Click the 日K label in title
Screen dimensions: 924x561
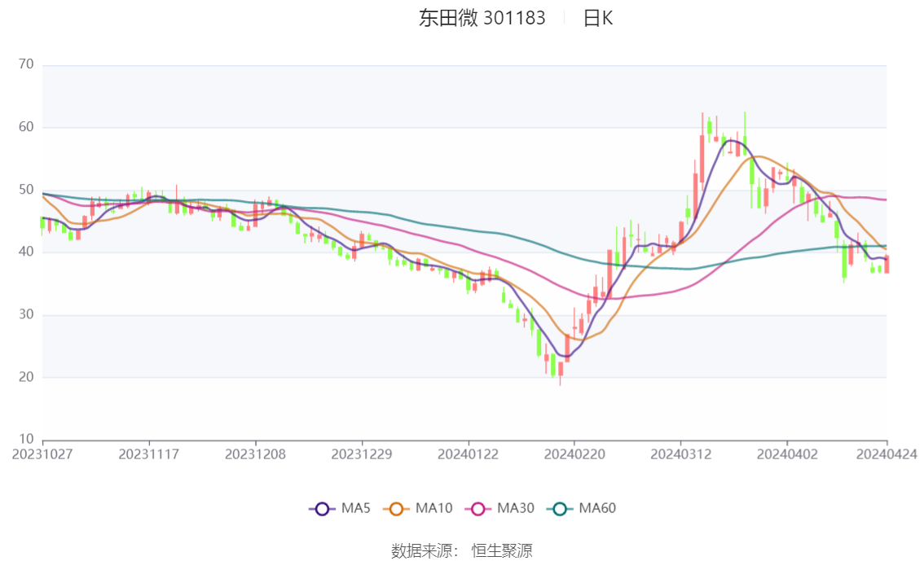[597, 18]
